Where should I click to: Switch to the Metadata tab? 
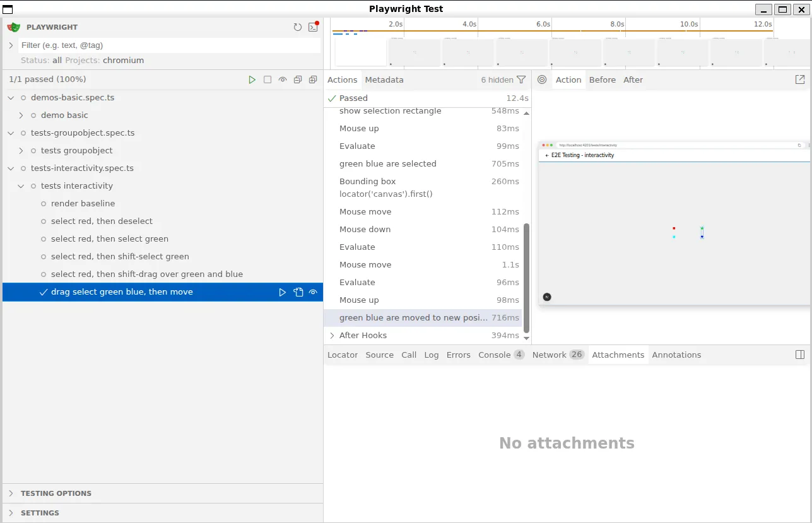pyautogui.click(x=384, y=79)
